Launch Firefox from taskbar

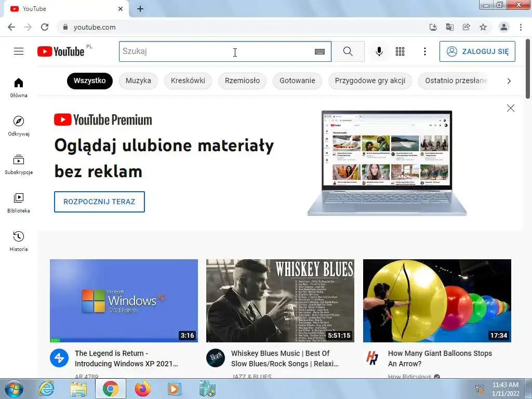click(x=143, y=389)
